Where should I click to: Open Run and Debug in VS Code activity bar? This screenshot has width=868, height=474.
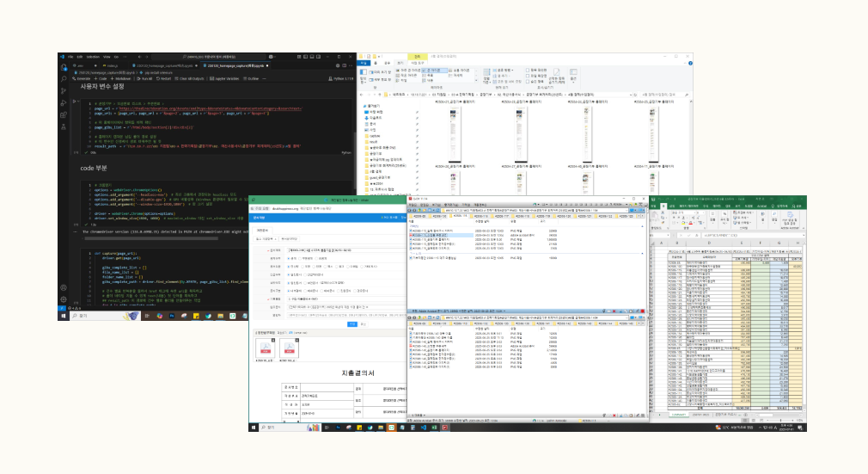click(63, 103)
